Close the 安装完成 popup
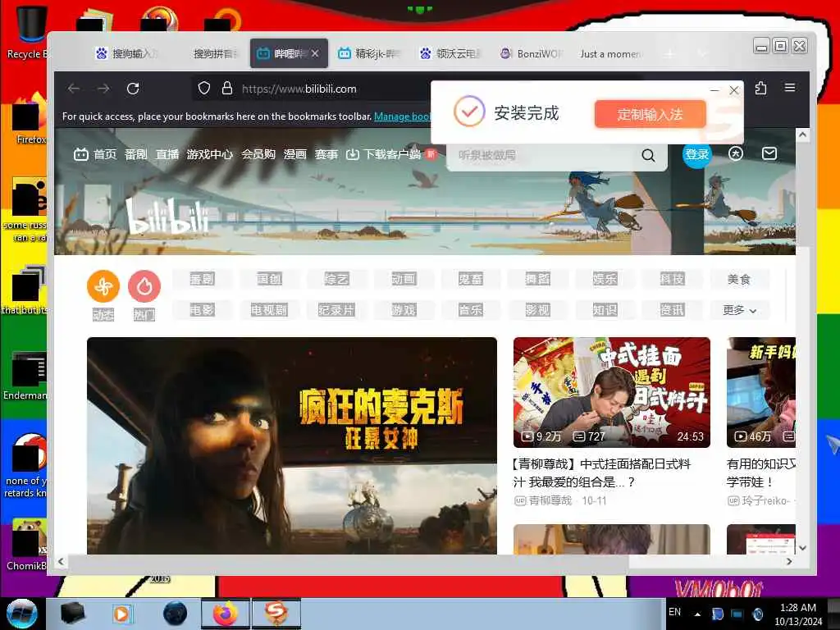Viewport: 840px width, 630px height. click(x=734, y=90)
